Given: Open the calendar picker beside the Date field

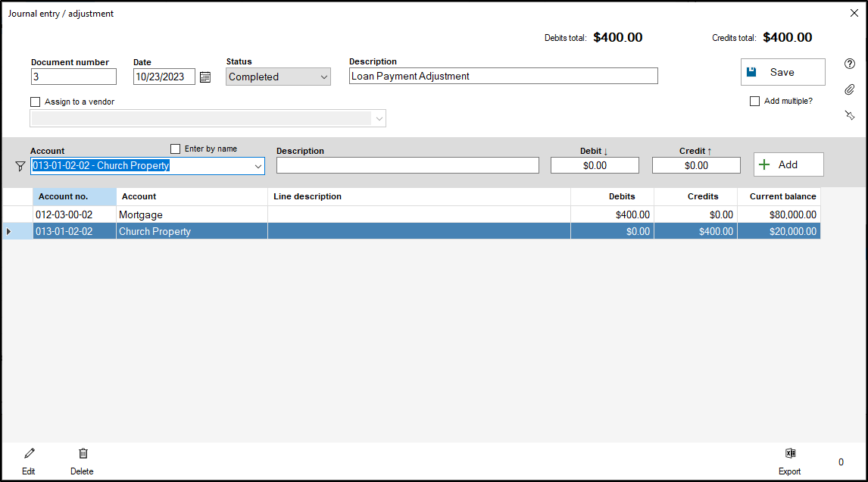Looking at the screenshot, I should point(205,76).
